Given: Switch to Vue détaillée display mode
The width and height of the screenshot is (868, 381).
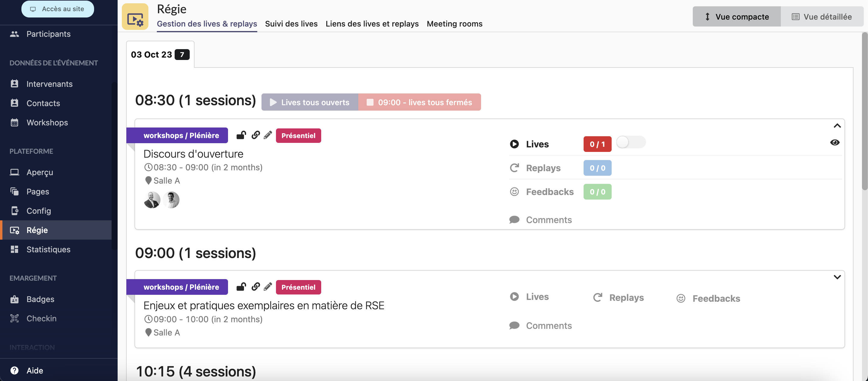Looking at the screenshot, I should click(x=822, y=17).
